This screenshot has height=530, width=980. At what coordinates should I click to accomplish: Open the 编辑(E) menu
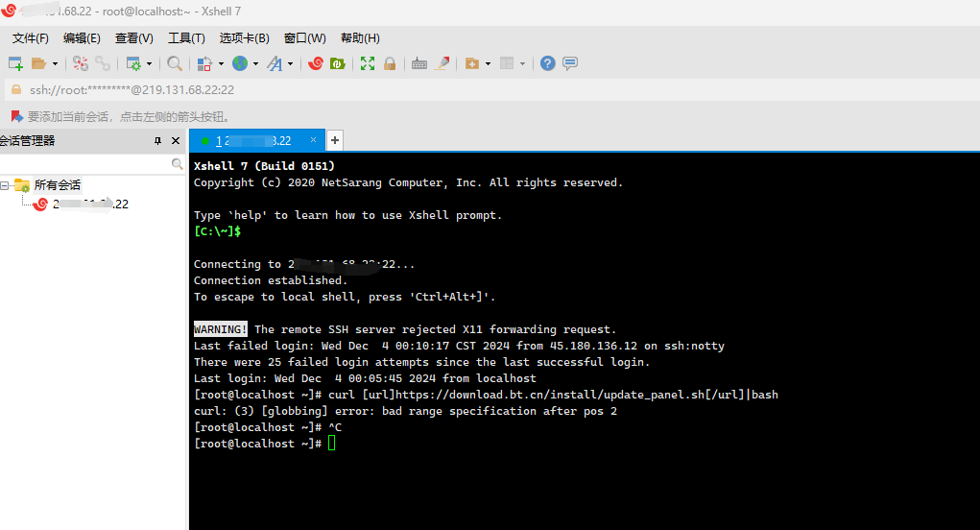(82, 38)
